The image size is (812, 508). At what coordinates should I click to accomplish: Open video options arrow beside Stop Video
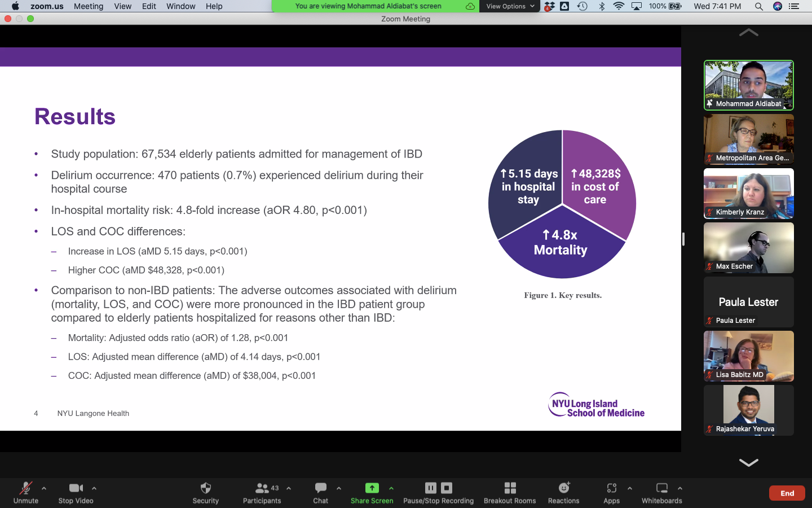(x=94, y=488)
